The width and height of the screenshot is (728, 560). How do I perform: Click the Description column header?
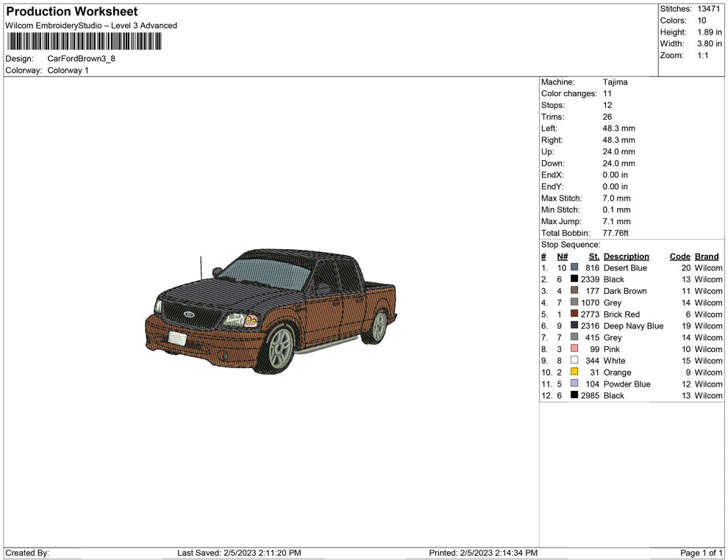(626, 256)
